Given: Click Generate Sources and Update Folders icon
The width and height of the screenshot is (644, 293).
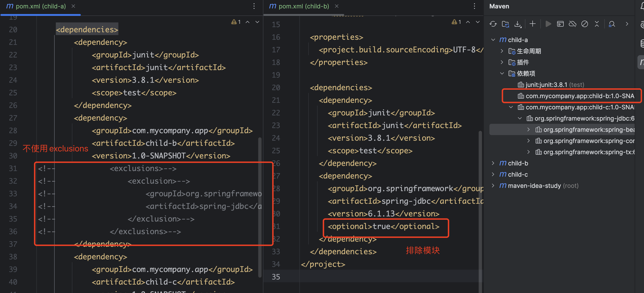Looking at the screenshot, I should click(x=505, y=24).
